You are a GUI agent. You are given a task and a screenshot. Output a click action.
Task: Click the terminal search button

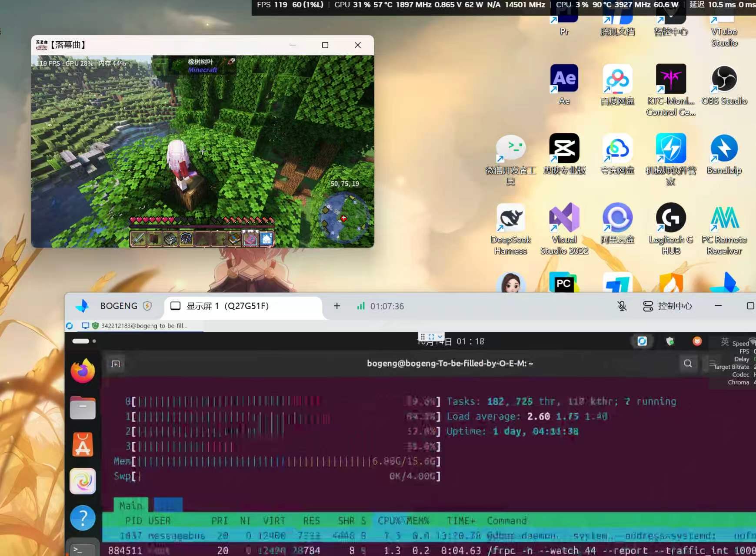pyautogui.click(x=688, y=363)
